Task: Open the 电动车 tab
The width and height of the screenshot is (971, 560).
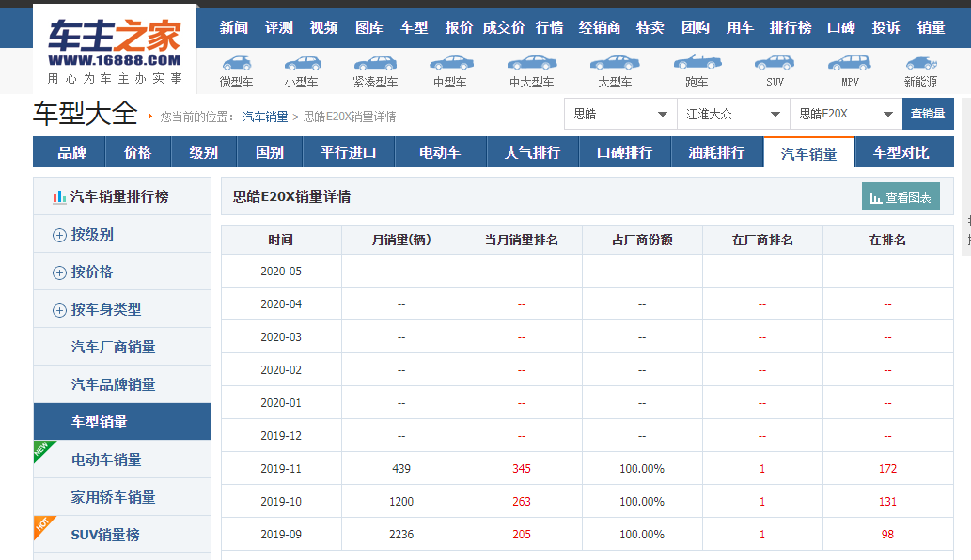Action: pyautogui.click(x=440, y=152)
